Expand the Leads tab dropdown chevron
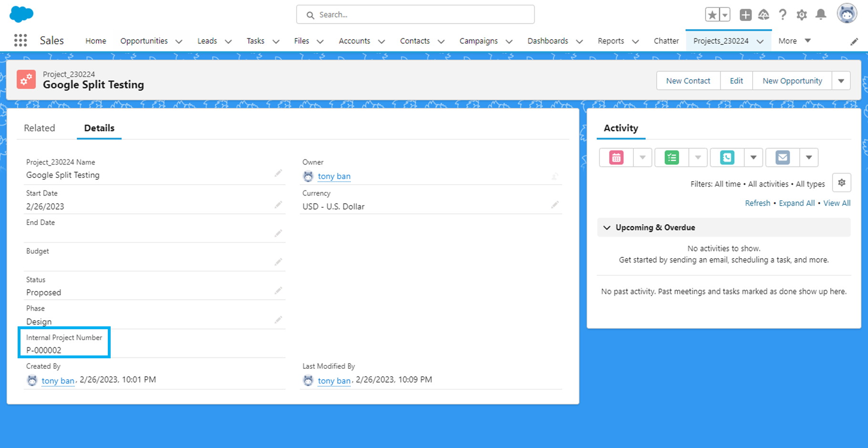 (x=228, y=42)
